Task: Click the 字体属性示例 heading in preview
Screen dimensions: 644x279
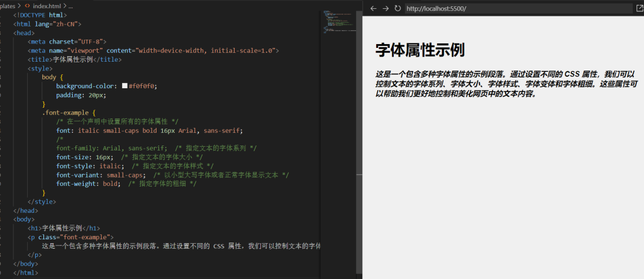Action: click(x=419, y=50)
